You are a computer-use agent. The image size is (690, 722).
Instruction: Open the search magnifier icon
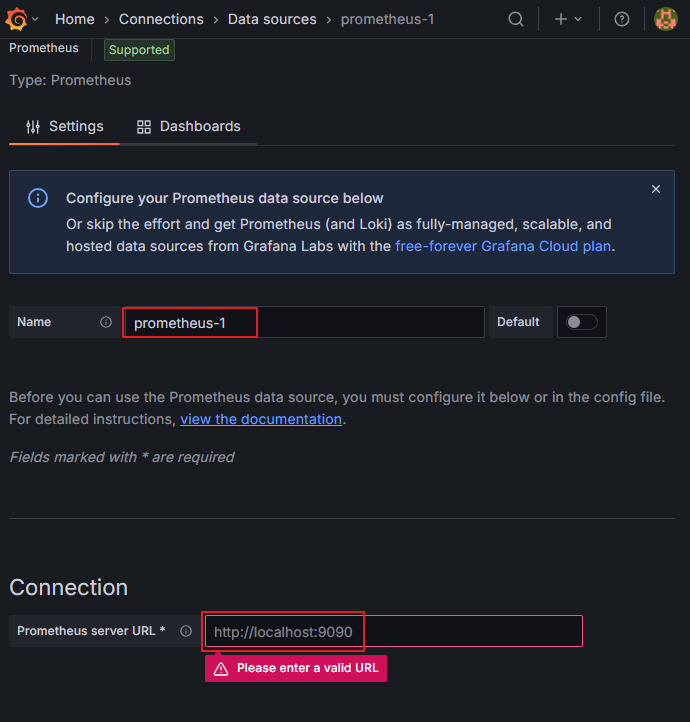coord(516,19)
